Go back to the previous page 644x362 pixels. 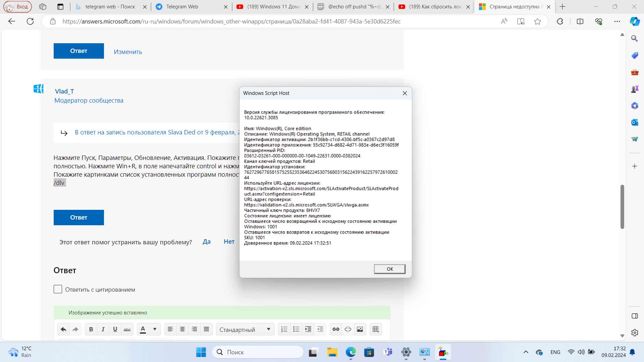(12, 21)
